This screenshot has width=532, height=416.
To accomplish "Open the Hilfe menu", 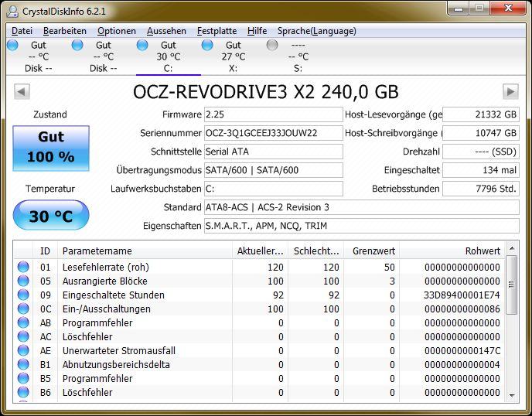I will 257,31.
